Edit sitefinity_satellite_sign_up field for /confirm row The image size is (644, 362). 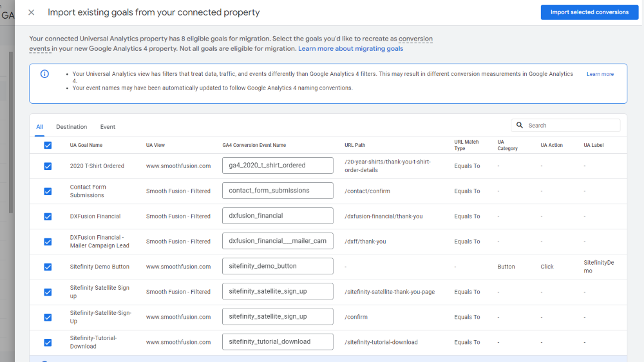[x=278, y=316]
